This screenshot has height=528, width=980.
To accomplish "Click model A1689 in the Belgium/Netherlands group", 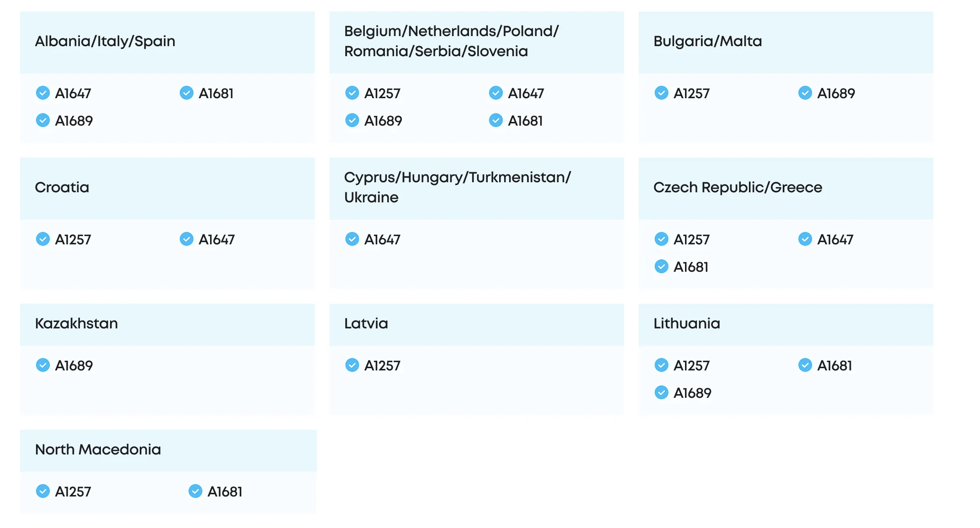I will pyautogui.click(x=383, y=121).
